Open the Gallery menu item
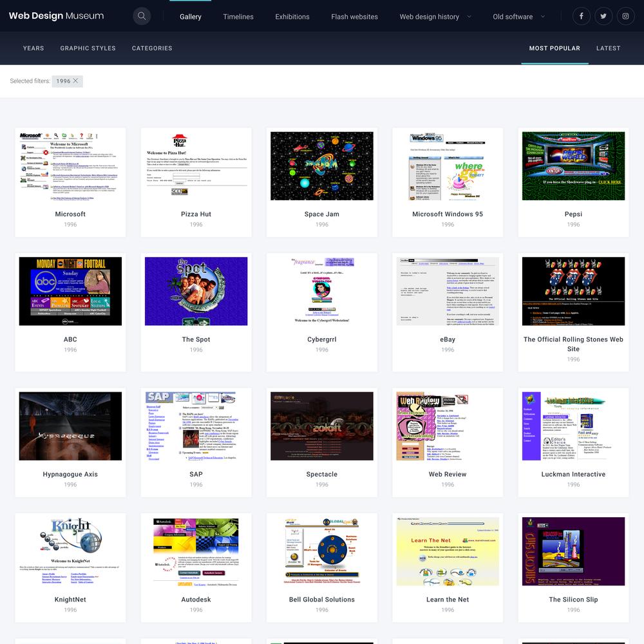The height and width of the screenshot is (644, 644). click(x=191, y=17)
